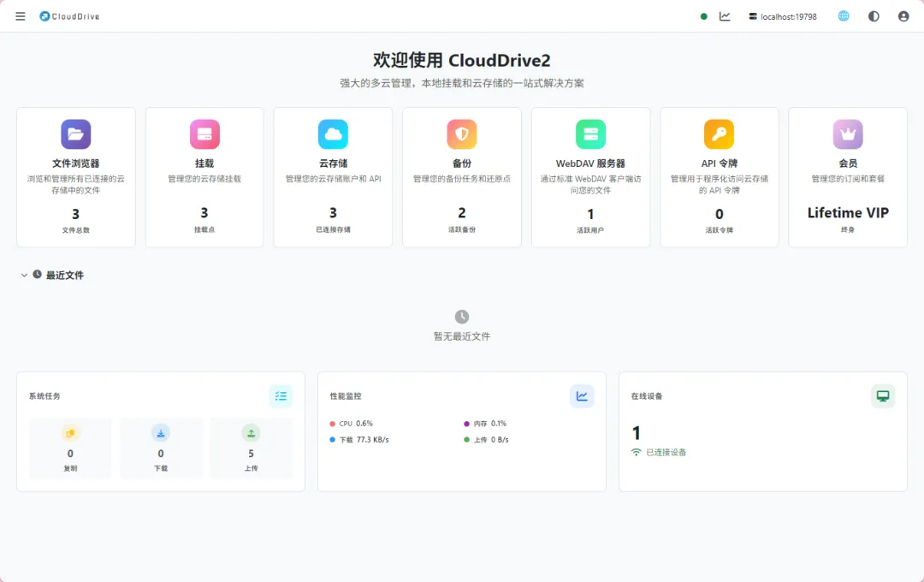The width and height of the screenshot is (924, 582).
Task: Click the 在线设备 heading
Action: pos(647,396)
